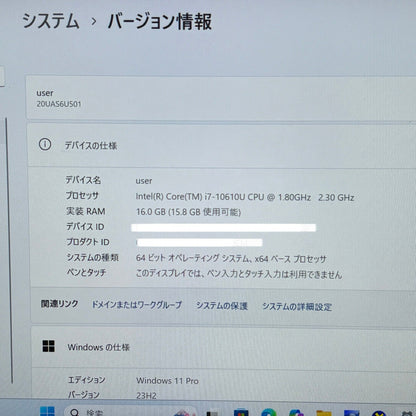
Task: Collapse the デバイスの仕様 section header
Action: point(222,145)
